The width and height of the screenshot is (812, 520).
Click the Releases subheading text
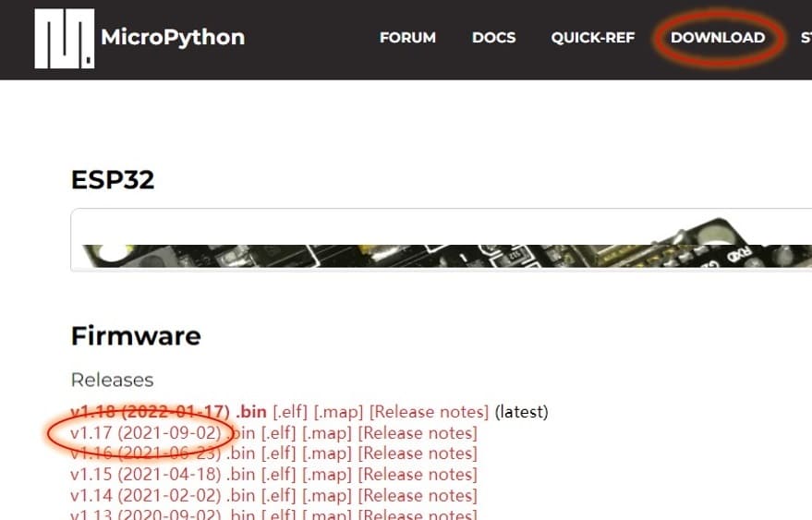[112, 380]
